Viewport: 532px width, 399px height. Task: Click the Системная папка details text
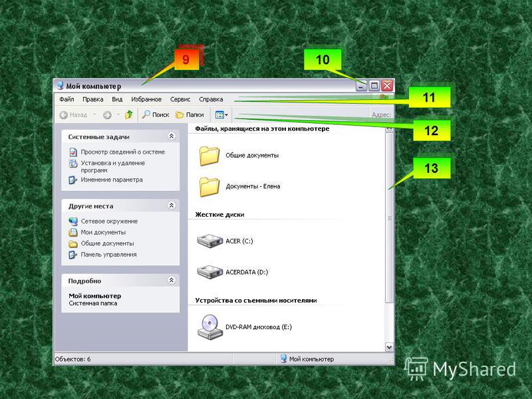pos(92,303)
